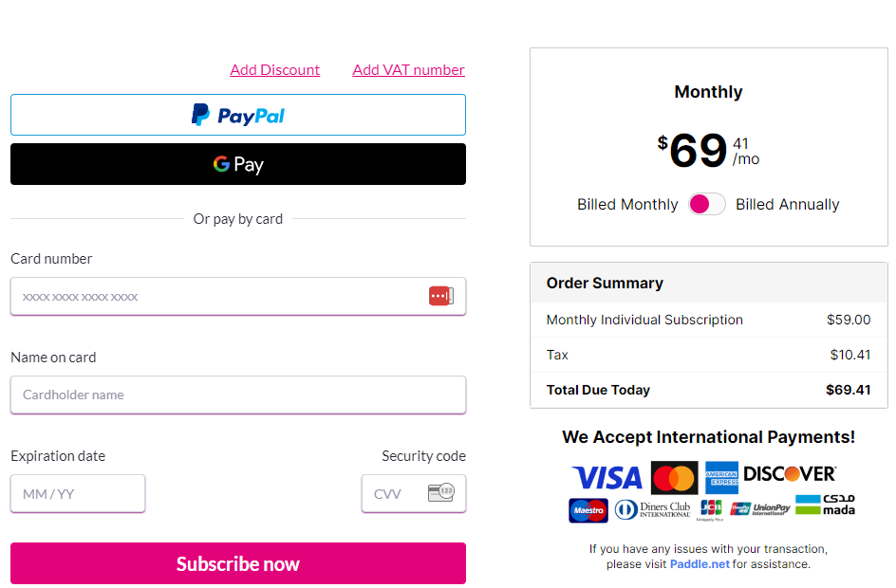
Task: Click the Maestro card logo
Action: click(588, 510)
